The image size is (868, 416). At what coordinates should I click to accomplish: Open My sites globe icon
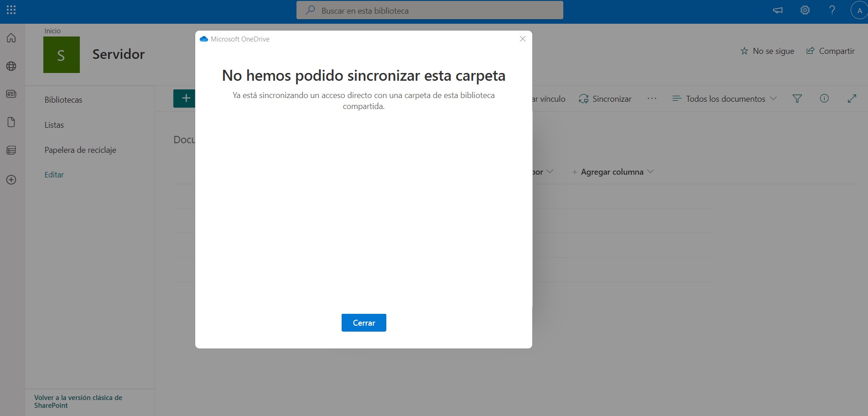(x=11, y=66)
